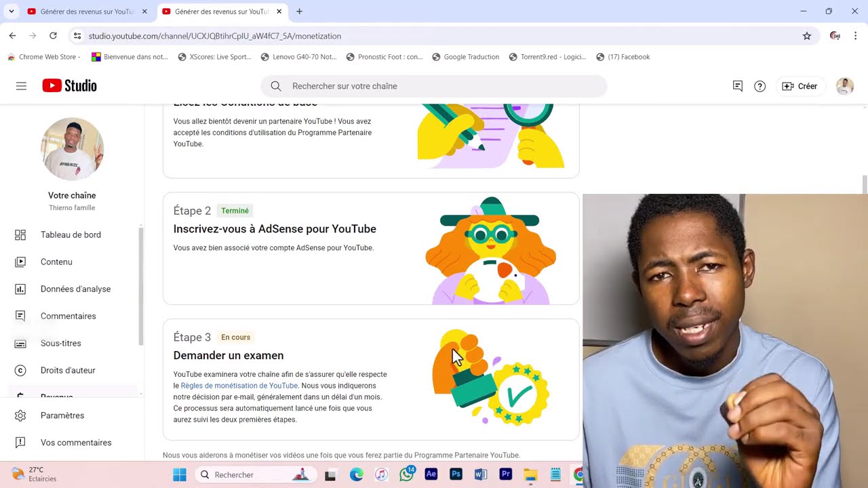Click the Contenu play icon
Image resolution: width=868 pixels, height=488 pixels.
point(20,262)
